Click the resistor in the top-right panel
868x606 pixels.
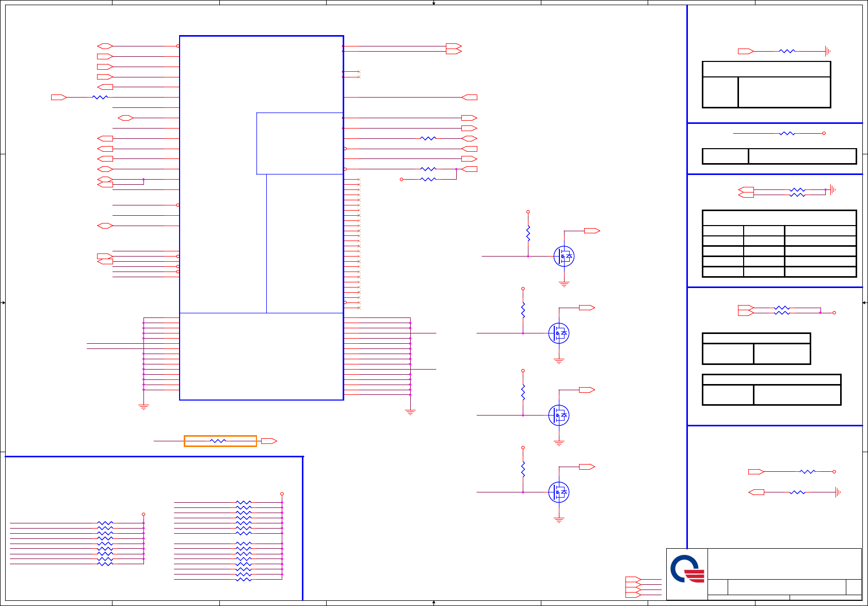coord(787,51)
